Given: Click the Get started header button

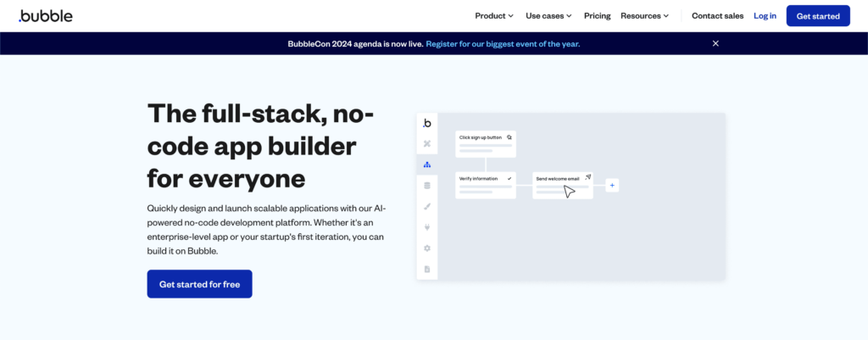Looking at the screenshot, I should (x=818, y=16).
